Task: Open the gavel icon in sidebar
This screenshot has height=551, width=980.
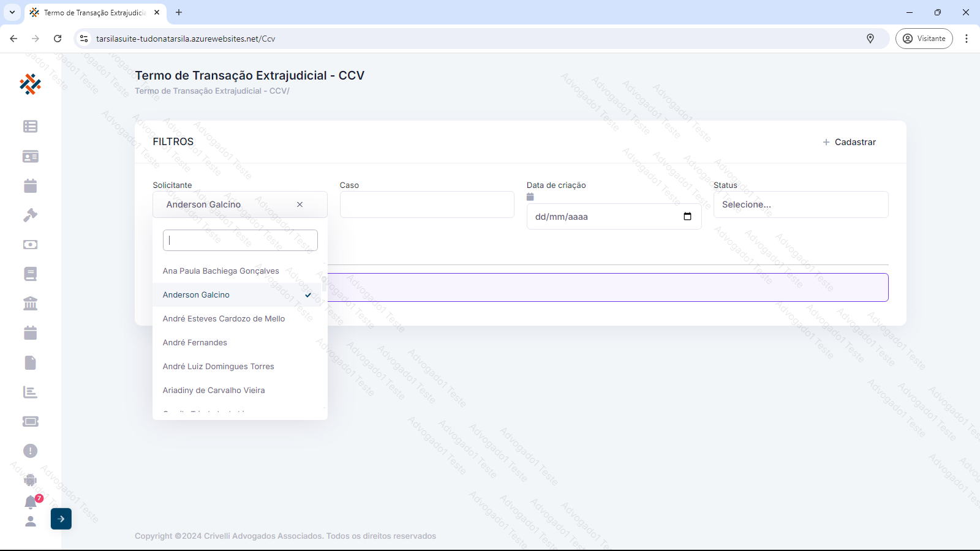Action: [30, 216]
